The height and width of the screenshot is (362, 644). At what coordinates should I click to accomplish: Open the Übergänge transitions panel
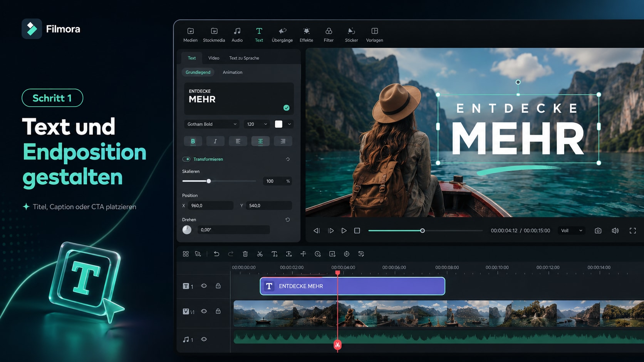tap(282, 35)
